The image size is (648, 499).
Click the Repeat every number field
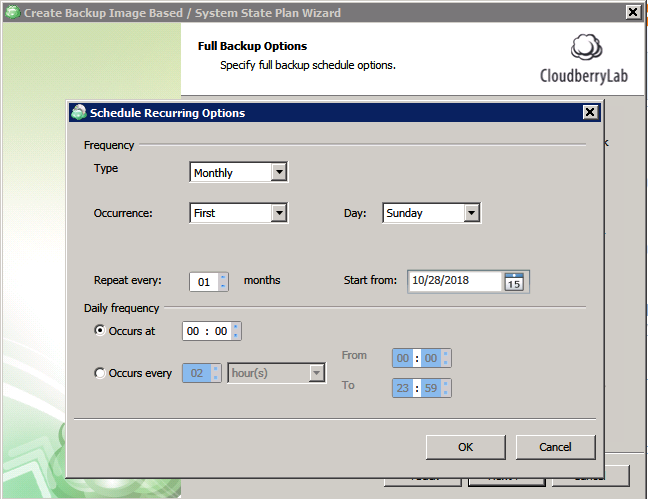tap(204, 283)
